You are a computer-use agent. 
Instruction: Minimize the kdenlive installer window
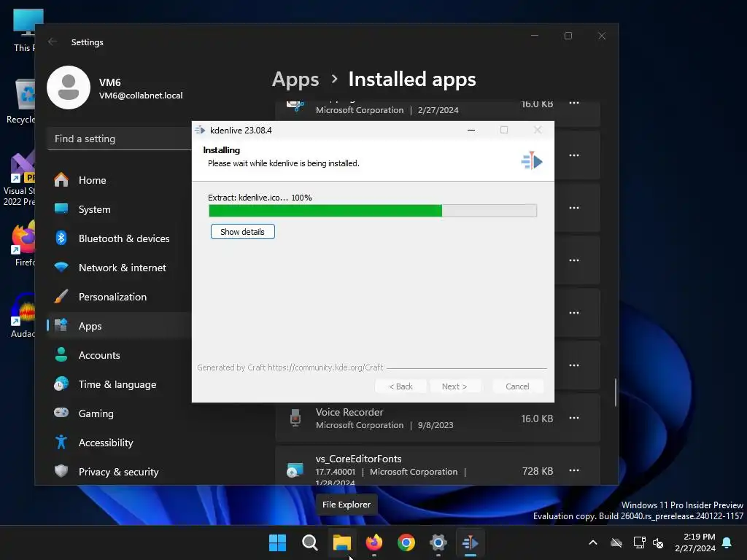pos(471,130)
